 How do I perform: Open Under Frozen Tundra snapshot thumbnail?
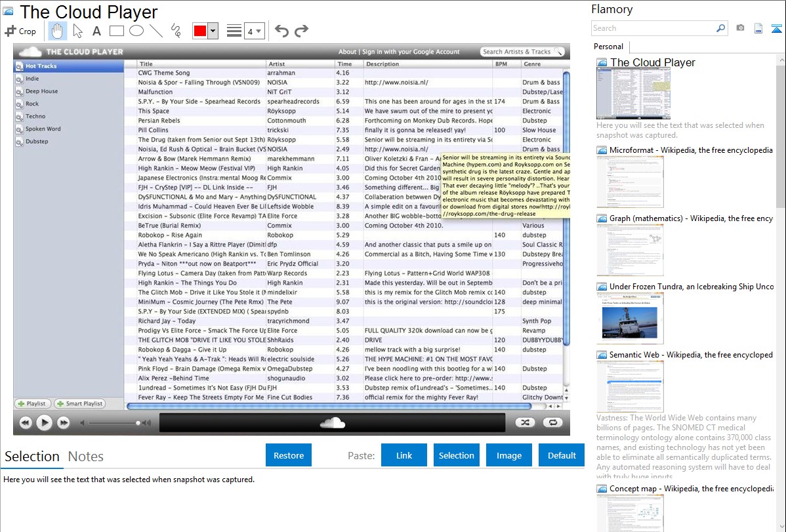630,318
